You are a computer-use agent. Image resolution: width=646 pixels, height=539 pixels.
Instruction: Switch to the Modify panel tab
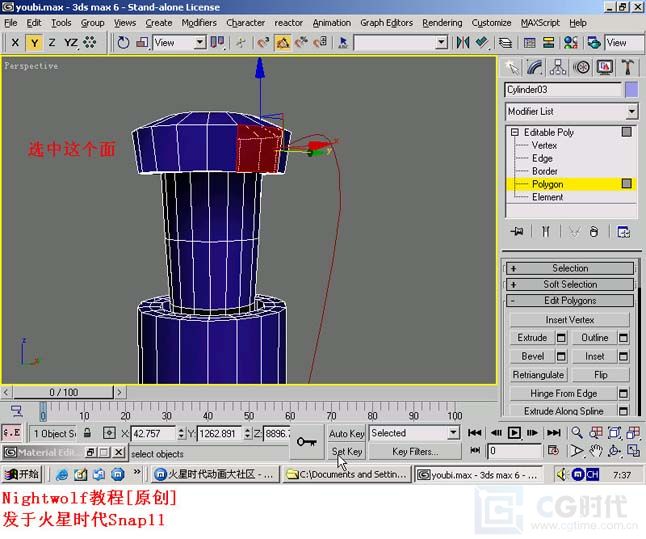(x=534, y=67)
